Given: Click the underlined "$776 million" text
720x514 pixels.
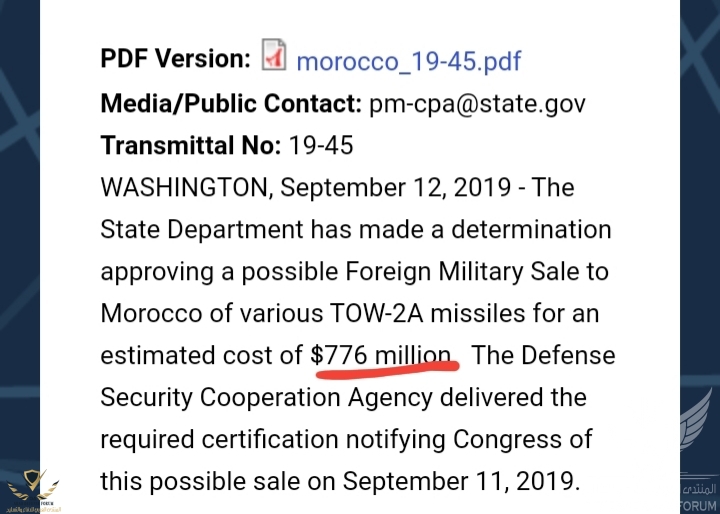Looking at the screenshot, I should coord(381,355).
